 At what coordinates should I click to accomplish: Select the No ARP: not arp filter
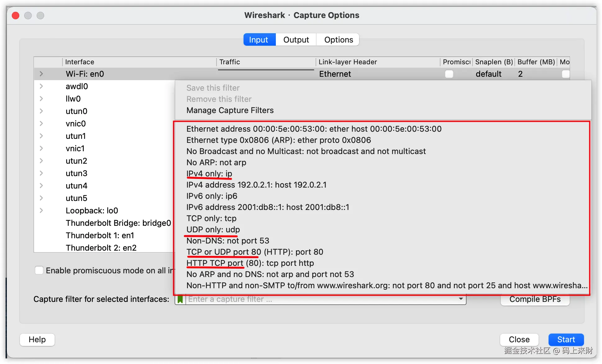[x=216, y=162]
